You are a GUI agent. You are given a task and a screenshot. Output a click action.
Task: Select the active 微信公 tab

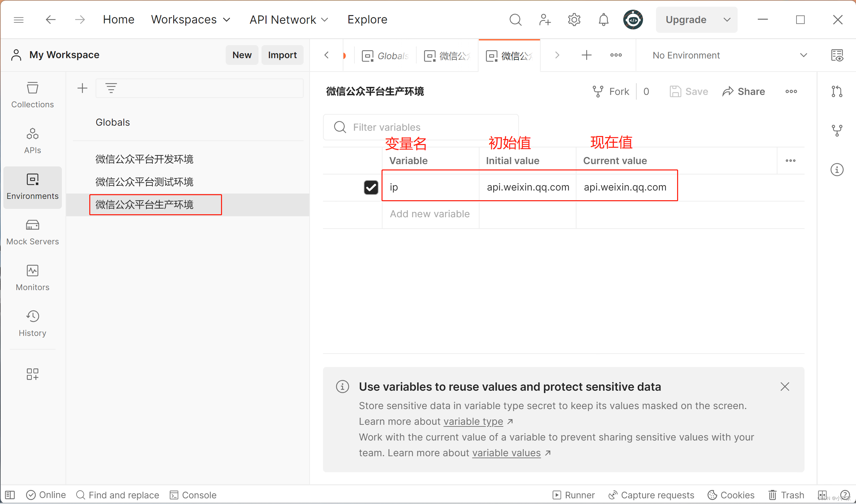[x=509, y=56]
